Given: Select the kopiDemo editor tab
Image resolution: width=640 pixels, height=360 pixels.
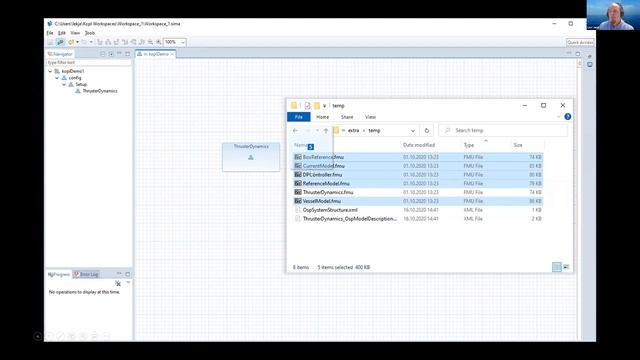Looking at the screenshot, I should point(156,54).
